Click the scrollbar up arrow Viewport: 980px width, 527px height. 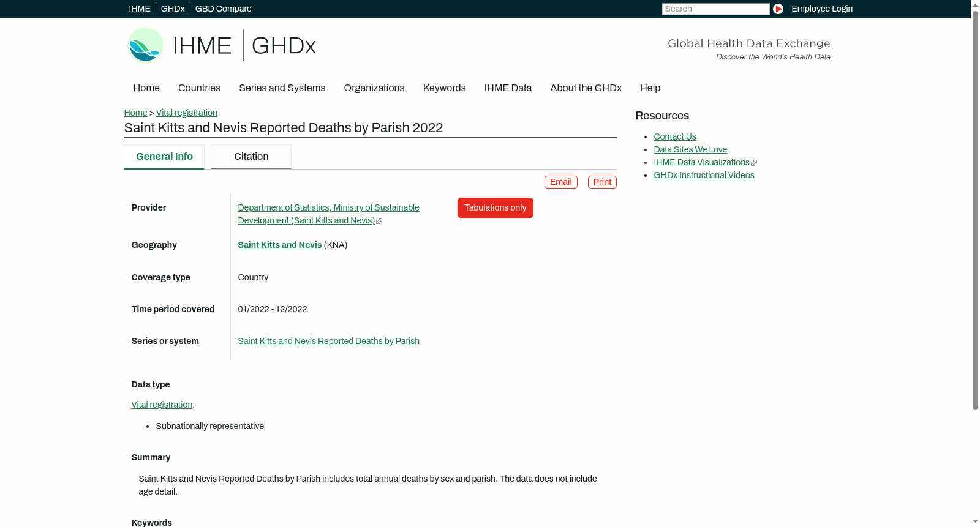pyautogui.click(x=975, y=4)
